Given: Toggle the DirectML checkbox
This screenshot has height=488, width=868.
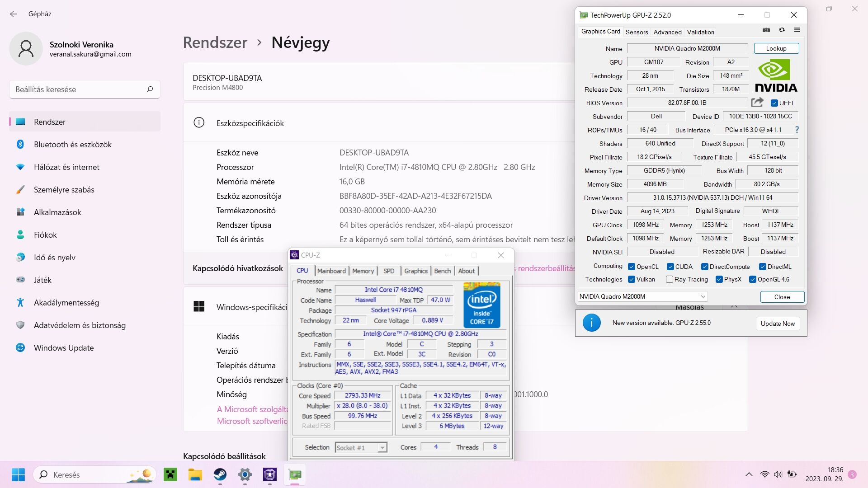Looking at the screenshot, I should [x=763, y=267].
